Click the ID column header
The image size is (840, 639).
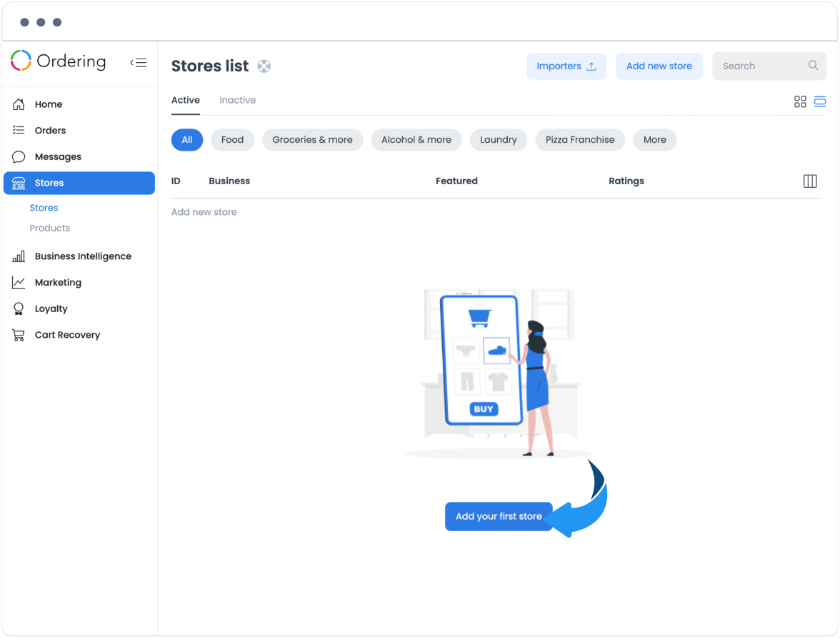pyautogui.click(x=176, y=181)
